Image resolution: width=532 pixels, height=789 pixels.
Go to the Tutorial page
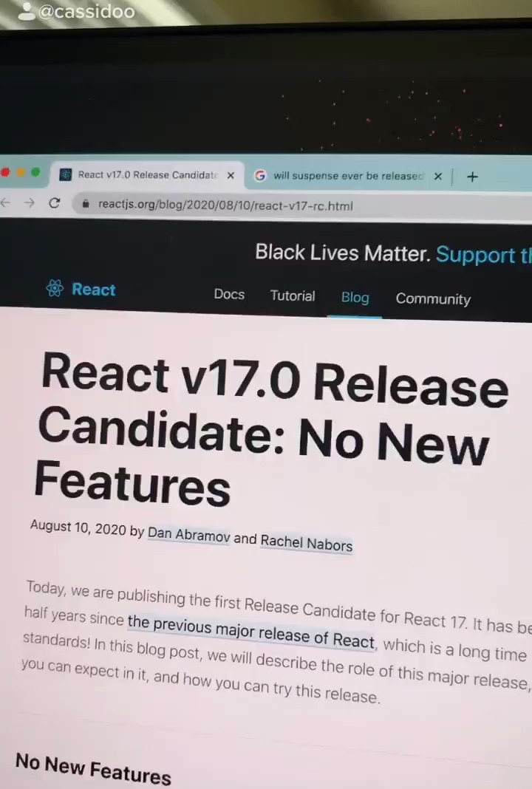(x=293, y=296)
